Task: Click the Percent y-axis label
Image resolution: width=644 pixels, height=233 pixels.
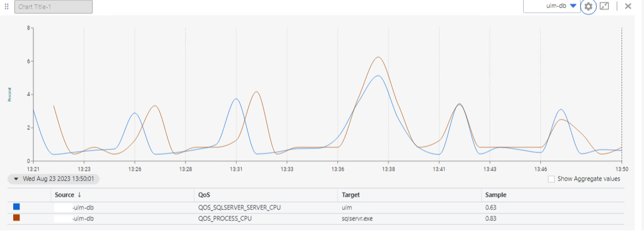Action: [x=9, y=94]
